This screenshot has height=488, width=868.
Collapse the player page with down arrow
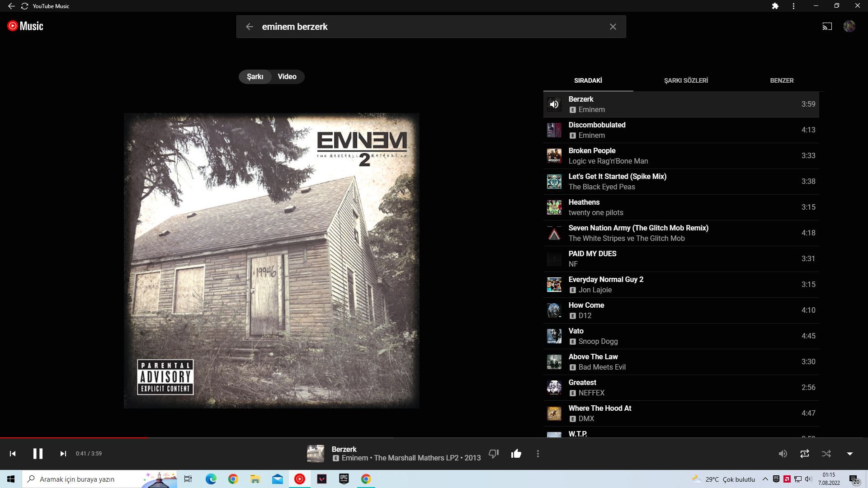pyautogui.click(x=849, y=454)
